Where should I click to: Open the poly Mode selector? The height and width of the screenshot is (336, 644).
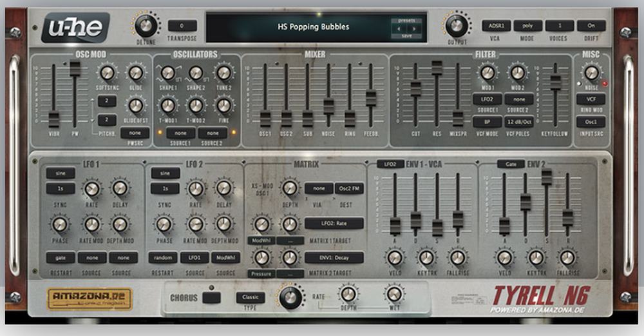(528, 26)
